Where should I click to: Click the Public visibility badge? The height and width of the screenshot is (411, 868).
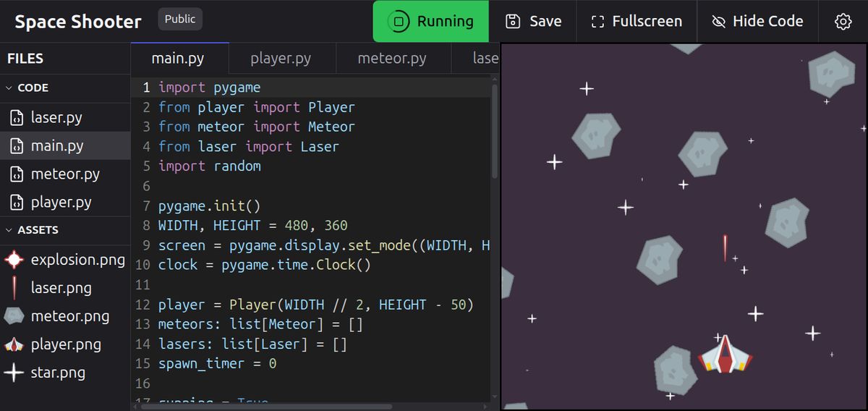180,19
